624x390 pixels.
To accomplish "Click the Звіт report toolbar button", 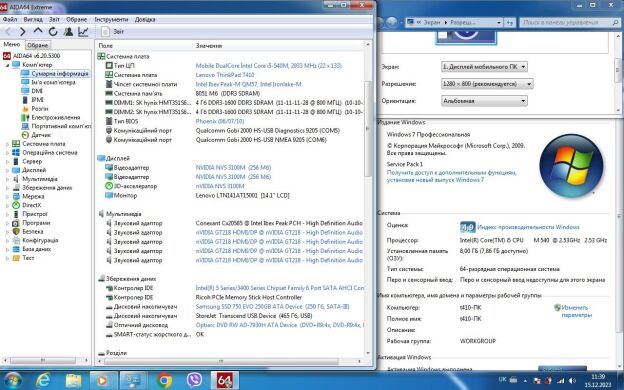I will (x=113, y=31).
